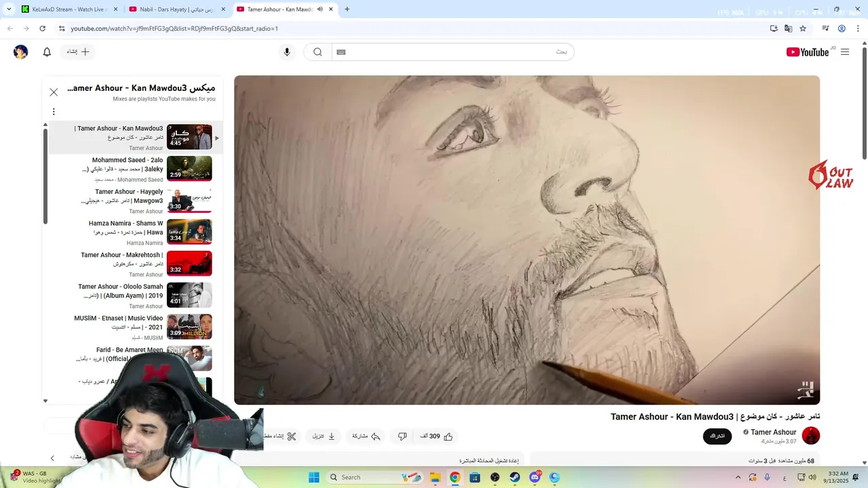
Task: Open taskbar volume control
Action: click(x=811, y=477)
